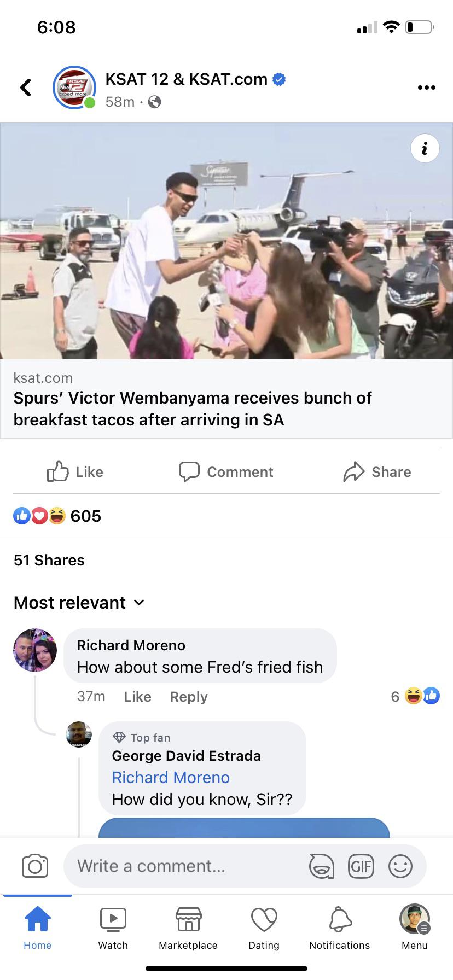View the 605 reactions list

57,516
